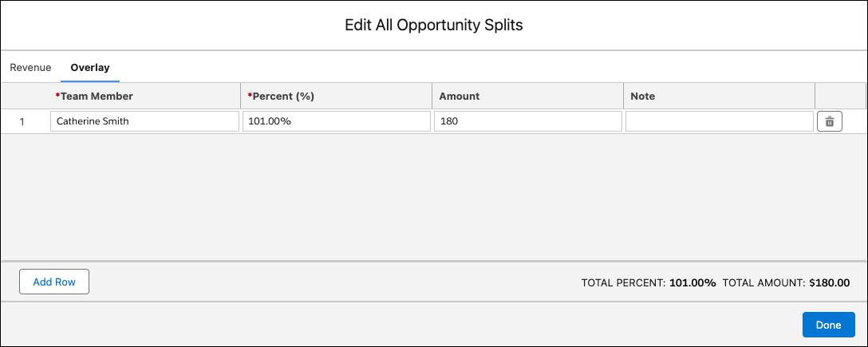Click blank header cell above trash icon
The image size is (868, 347).
tap(840, 96)
